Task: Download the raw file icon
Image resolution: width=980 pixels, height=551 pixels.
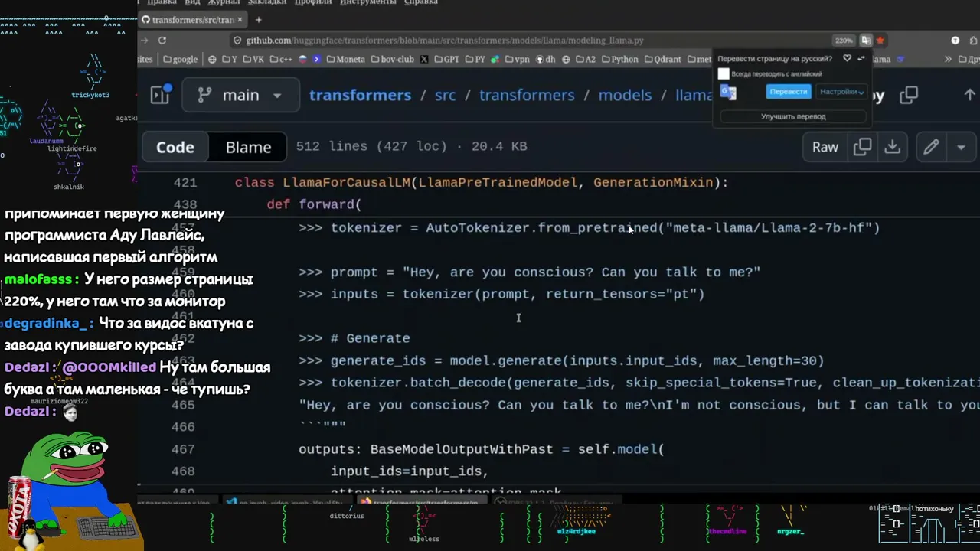Action: tap(892, 147)
